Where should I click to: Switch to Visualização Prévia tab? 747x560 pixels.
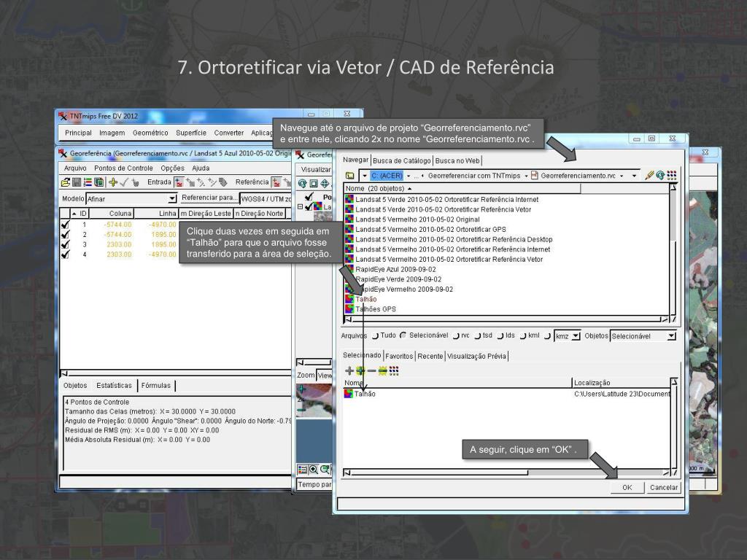pos(476,356)
